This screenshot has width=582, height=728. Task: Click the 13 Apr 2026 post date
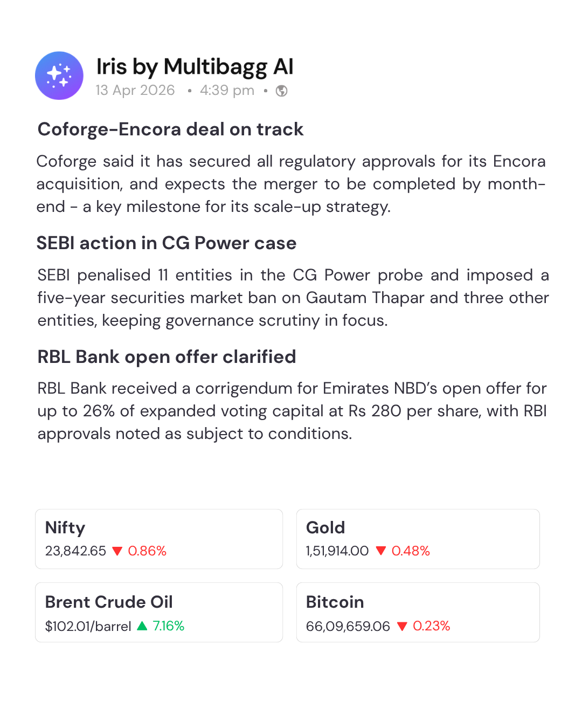click(x=135, y=90)
